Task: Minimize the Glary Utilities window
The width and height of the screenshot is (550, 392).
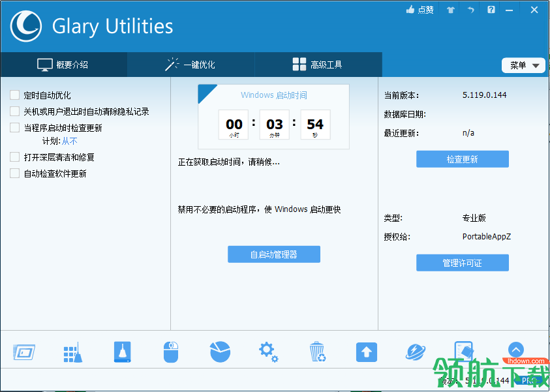Action: (510, 10)
